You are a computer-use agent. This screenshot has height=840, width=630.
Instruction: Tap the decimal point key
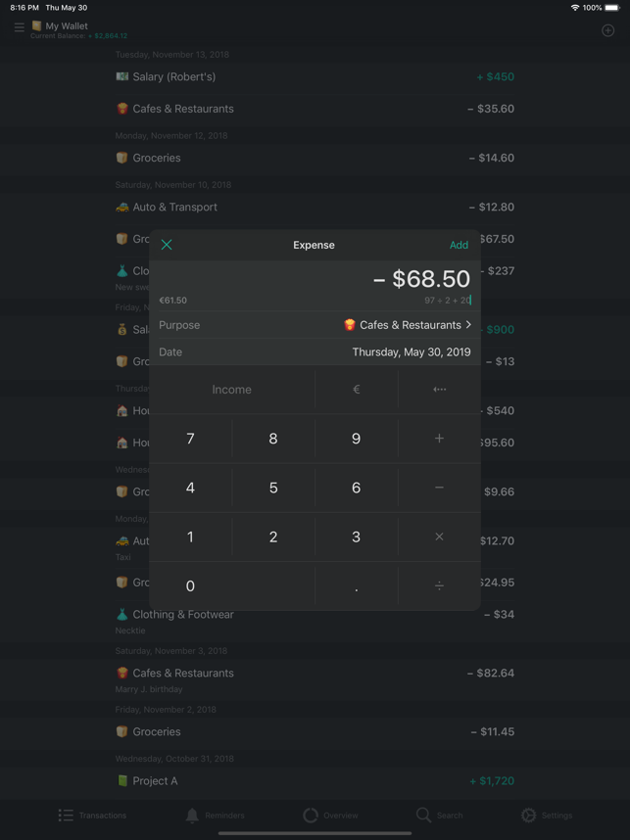[x=357, y=586]
